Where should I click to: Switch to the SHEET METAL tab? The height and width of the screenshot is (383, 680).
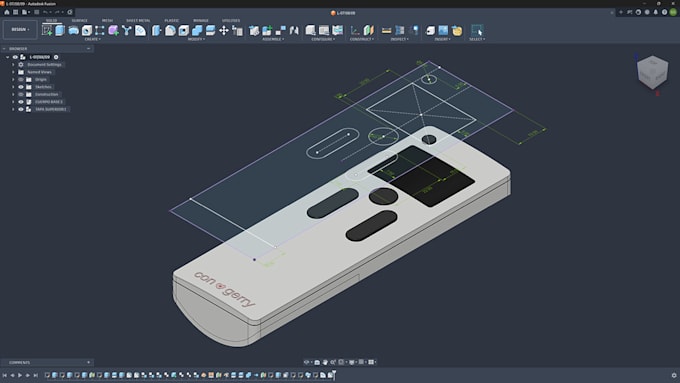[x=138, y=20]
